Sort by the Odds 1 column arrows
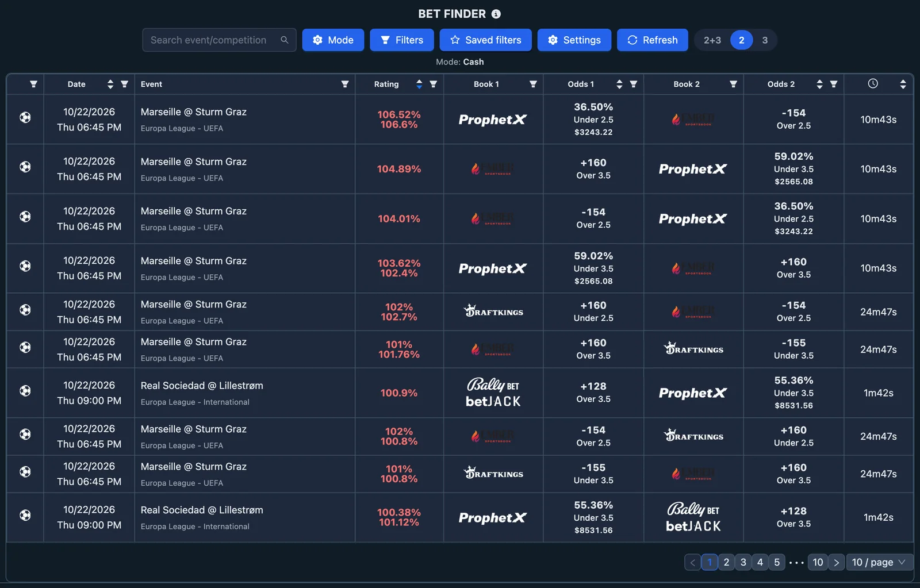This screenshot has width=920, height=588. pyautogui.click(x=619, y=84)
